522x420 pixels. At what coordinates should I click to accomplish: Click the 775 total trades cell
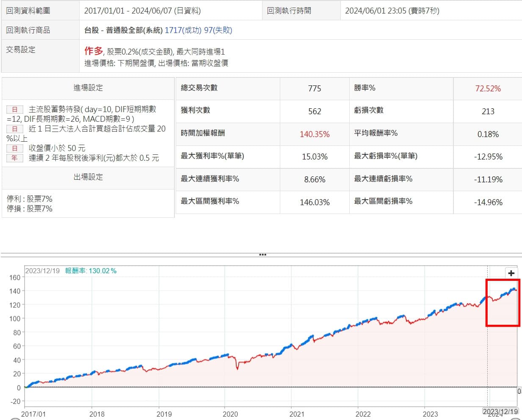coord(315,88)
